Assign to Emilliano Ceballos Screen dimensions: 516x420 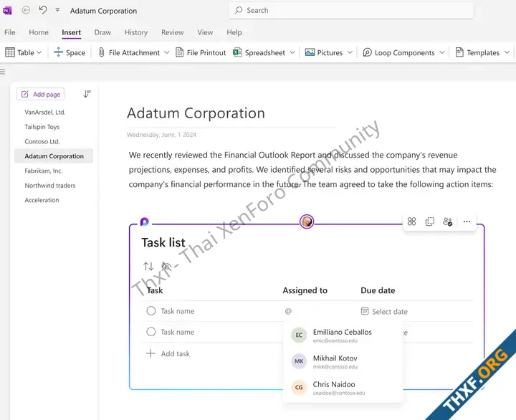[343, 335]
